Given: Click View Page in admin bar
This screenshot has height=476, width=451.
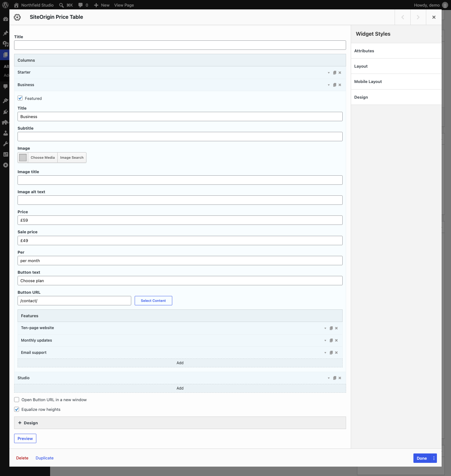Looking at the screenshot, I should (x=124, y=5).
